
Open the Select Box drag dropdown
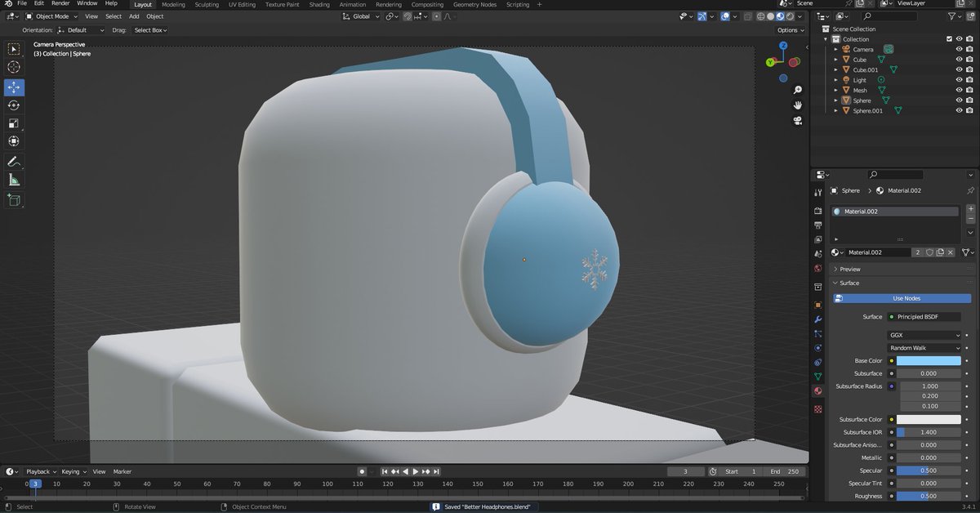tap(150, 30)
